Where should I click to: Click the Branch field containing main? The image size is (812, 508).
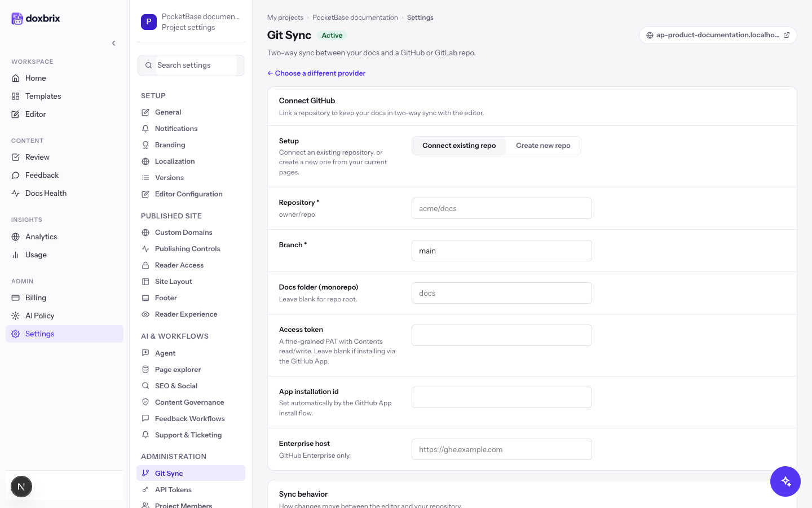pos(502,251)
